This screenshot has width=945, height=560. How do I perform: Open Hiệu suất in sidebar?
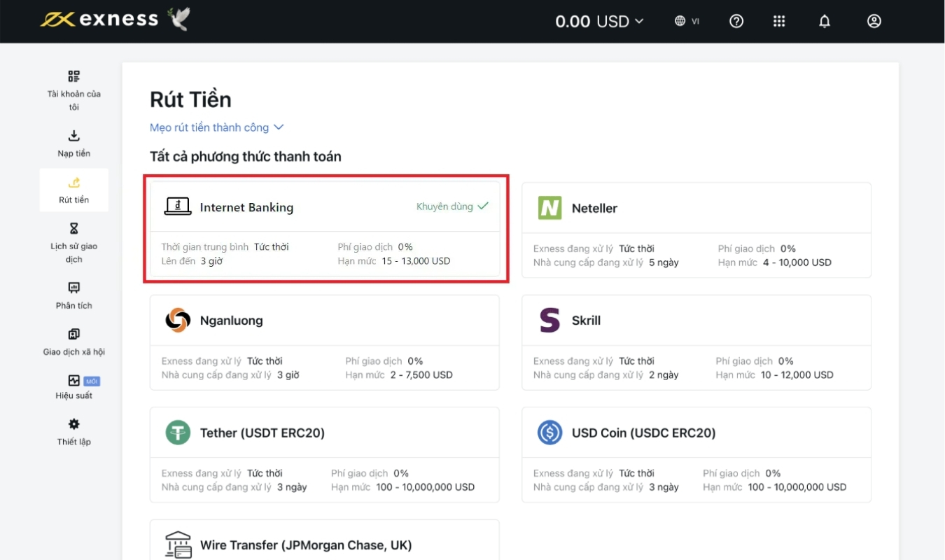click(x=74, y=387)
